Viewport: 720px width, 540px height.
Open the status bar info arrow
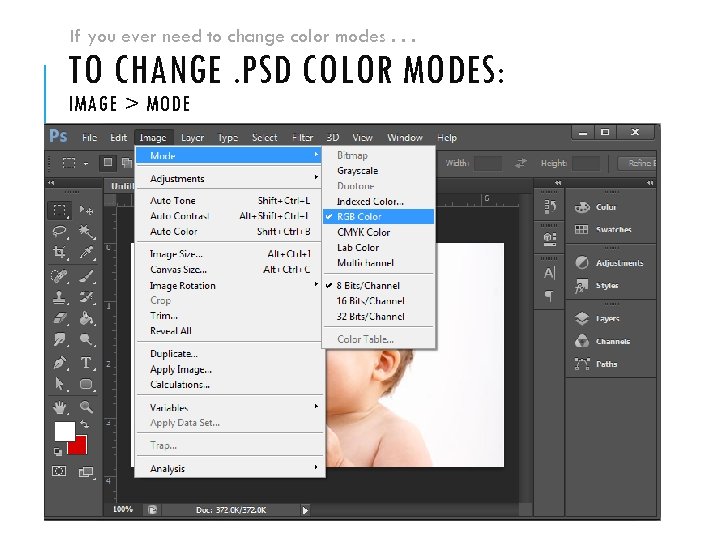[x=305, y=510]
